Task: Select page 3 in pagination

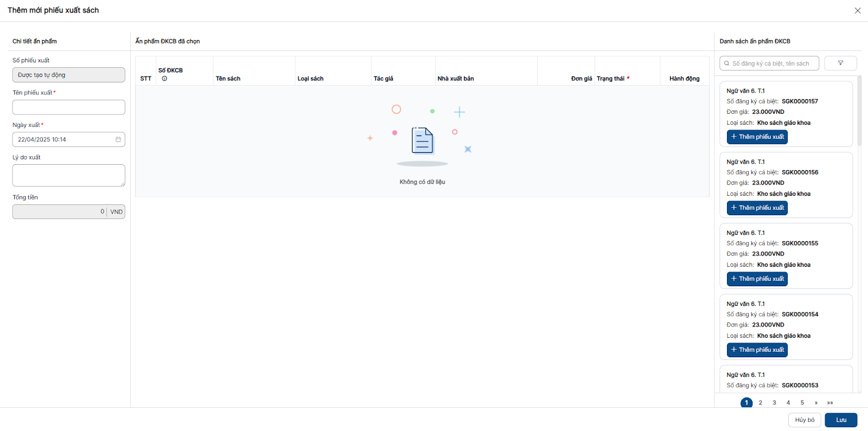Action: [774, 403]
